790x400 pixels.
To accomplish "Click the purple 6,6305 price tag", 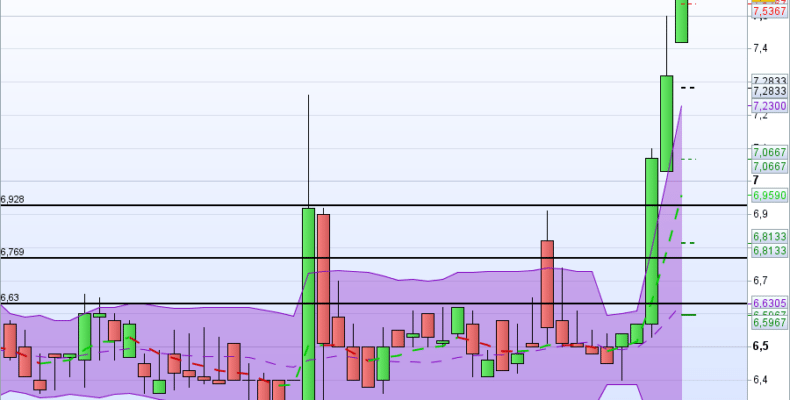I will point(769,303).
